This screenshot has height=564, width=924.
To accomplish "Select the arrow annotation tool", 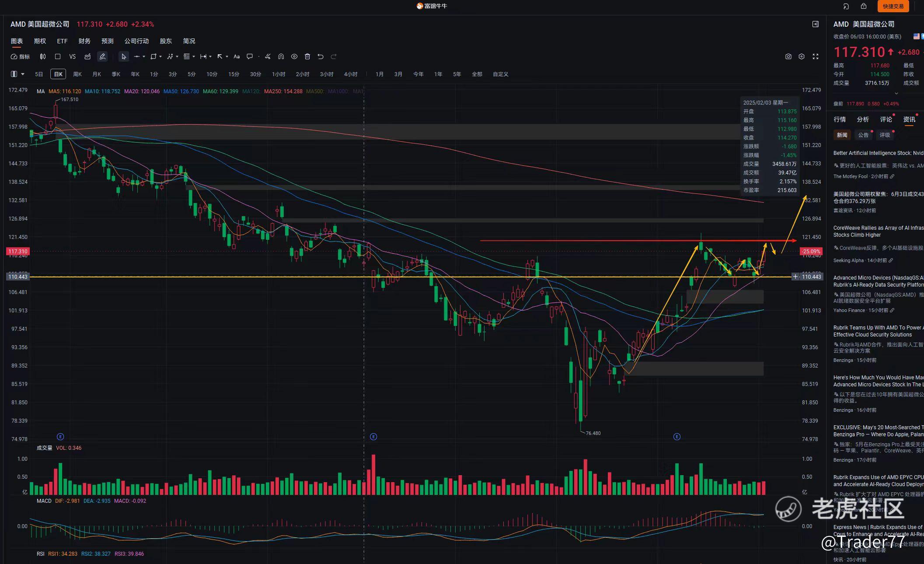I will [x=220, y=56].
